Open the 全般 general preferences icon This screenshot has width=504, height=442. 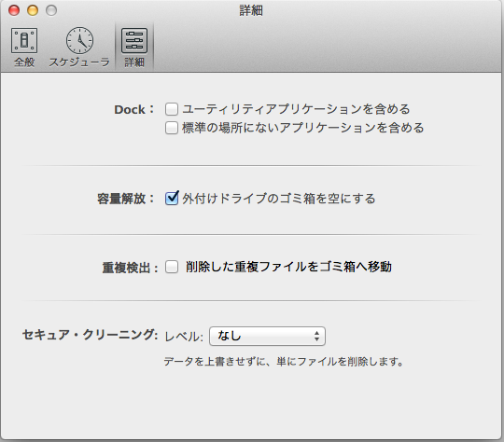point(24,40)
